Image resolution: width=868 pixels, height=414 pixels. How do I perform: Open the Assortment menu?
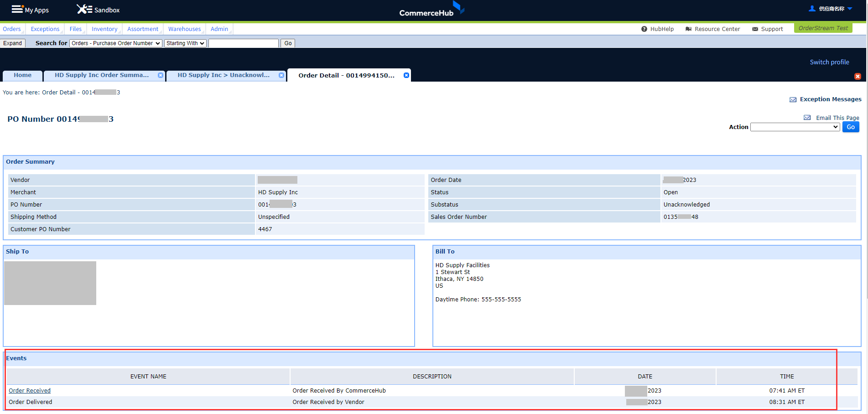[x=143, y=29]
